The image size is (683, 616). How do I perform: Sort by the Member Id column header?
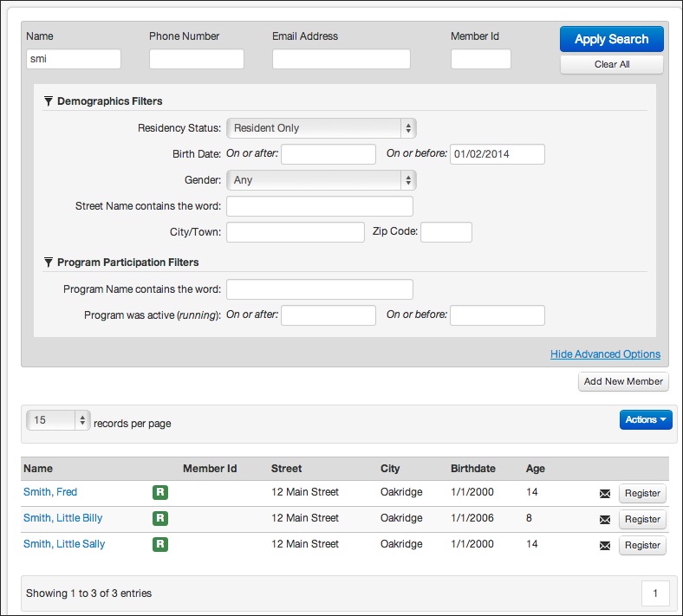[210, 469]
